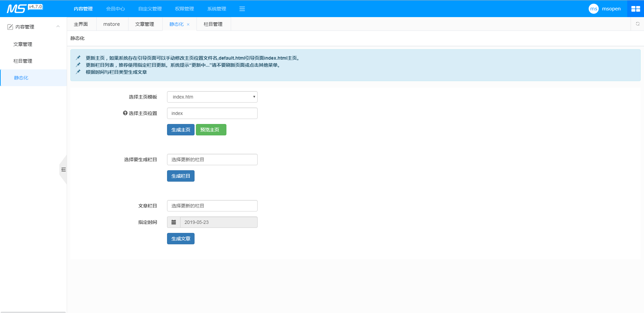Click the calendar icon beside date field
The image size is (644, 313).
pos(174,222)
